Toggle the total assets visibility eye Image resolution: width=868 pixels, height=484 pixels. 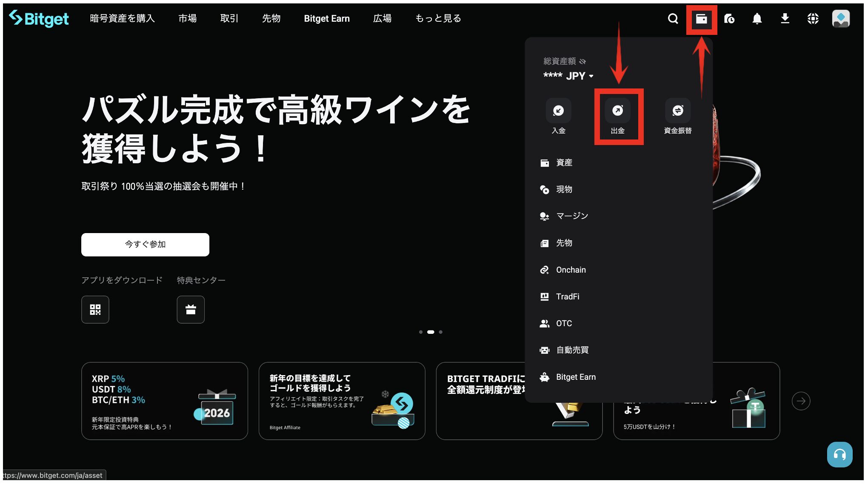583,62
